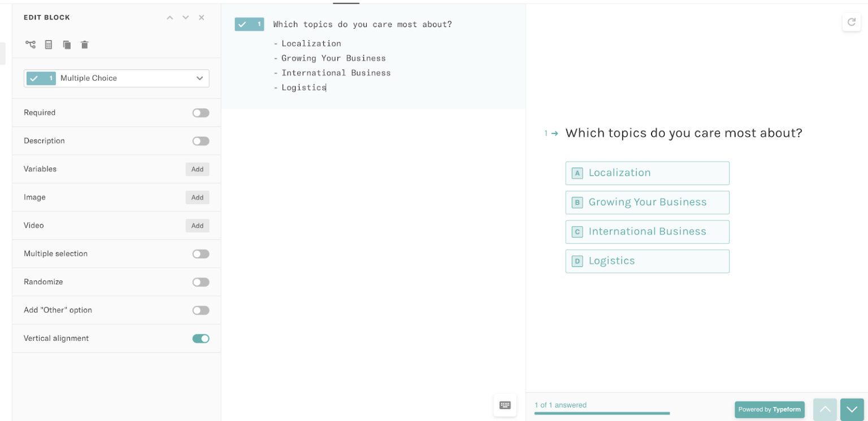Duplicate the block using the copy icon

67,45
